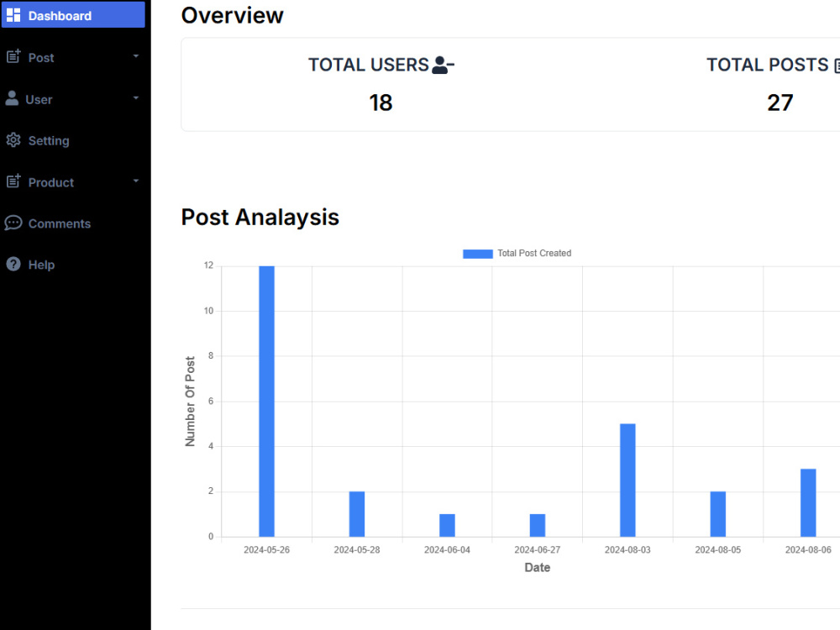Click the 2024-05-28 bar in chart
840x630 pixels.
coord(357,514)
